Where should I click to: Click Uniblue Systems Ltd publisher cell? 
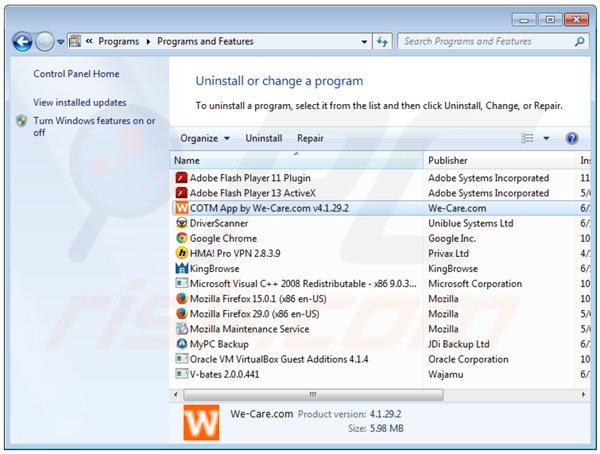coord(471,223)
